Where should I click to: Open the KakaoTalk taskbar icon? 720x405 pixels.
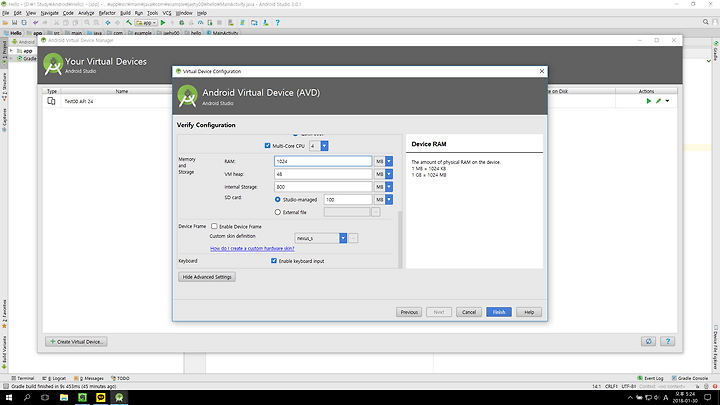pyautogui.click(x=101, y=398)
